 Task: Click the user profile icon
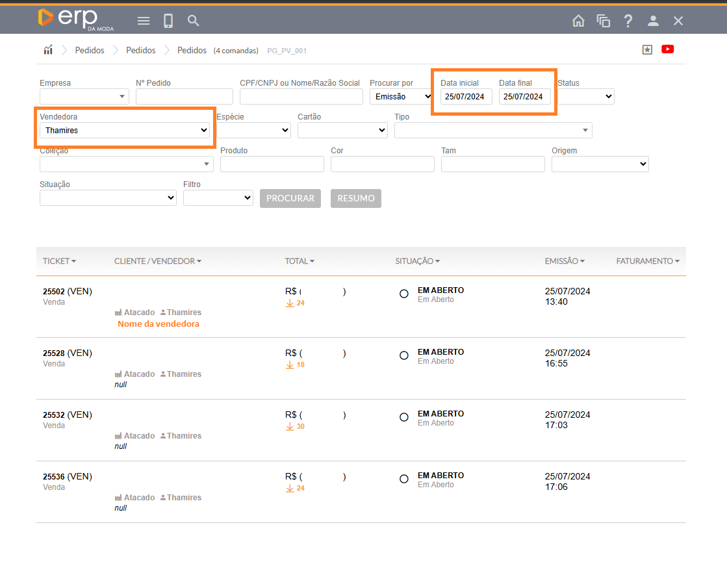point(653,21)
